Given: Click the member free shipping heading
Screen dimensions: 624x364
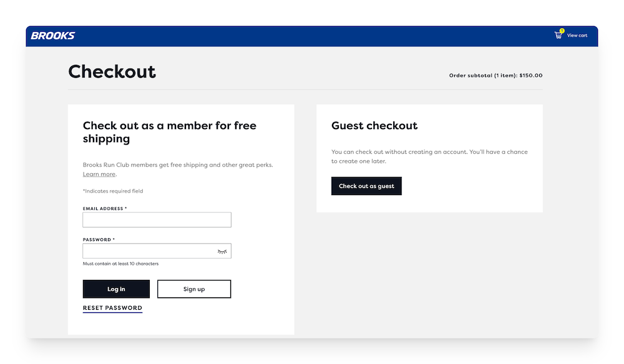Looking at the screenshot, I should click(170, 132).
